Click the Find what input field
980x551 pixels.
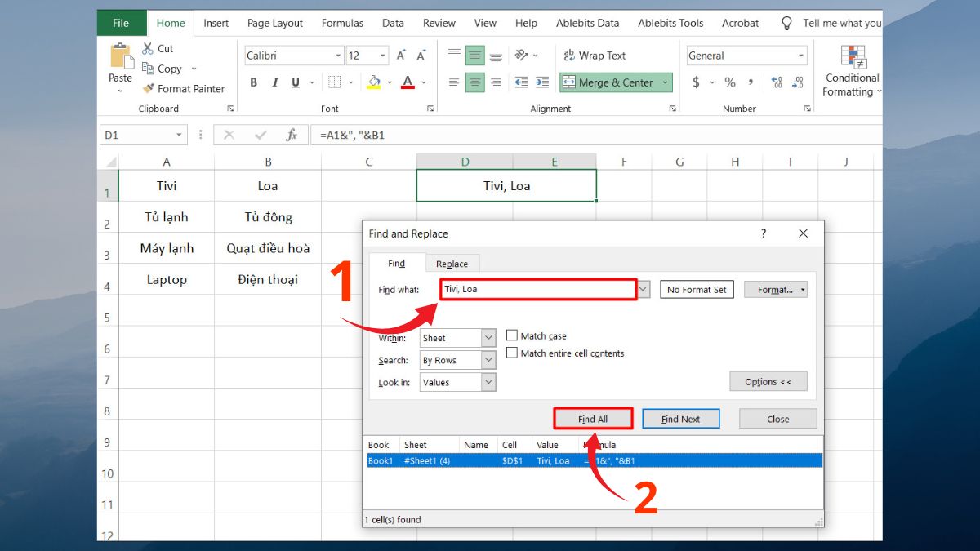pyautogui.click(x=538, y=289)
